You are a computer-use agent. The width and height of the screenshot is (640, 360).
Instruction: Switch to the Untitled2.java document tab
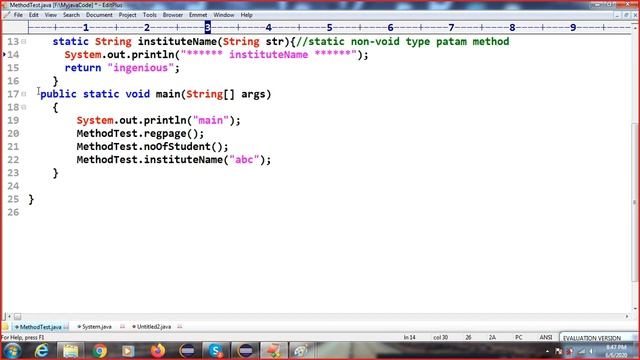(154, 327)
